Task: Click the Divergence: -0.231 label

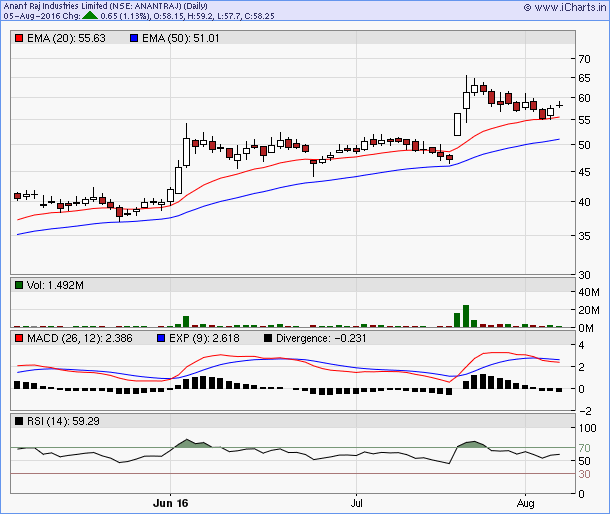Action: 321,338
